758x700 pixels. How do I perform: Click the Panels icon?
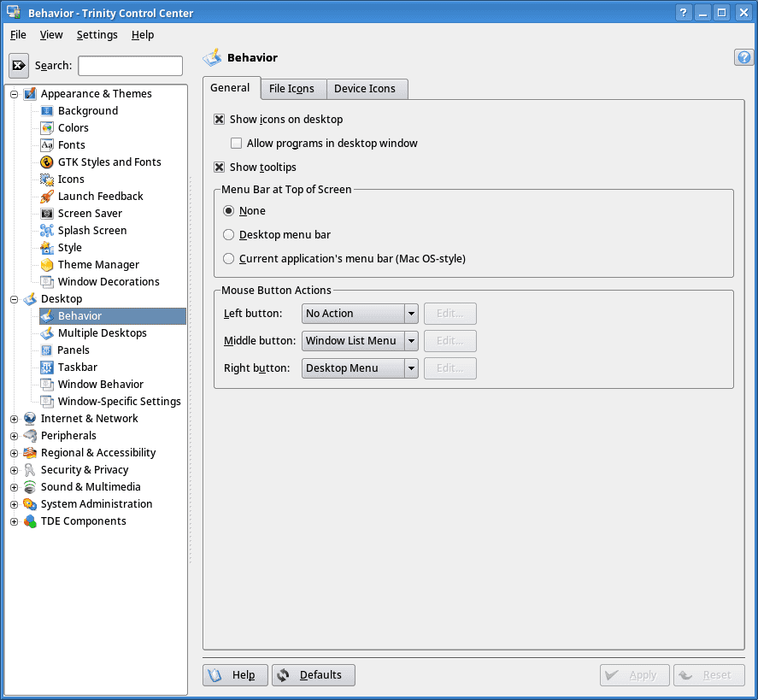click(46, 350)
